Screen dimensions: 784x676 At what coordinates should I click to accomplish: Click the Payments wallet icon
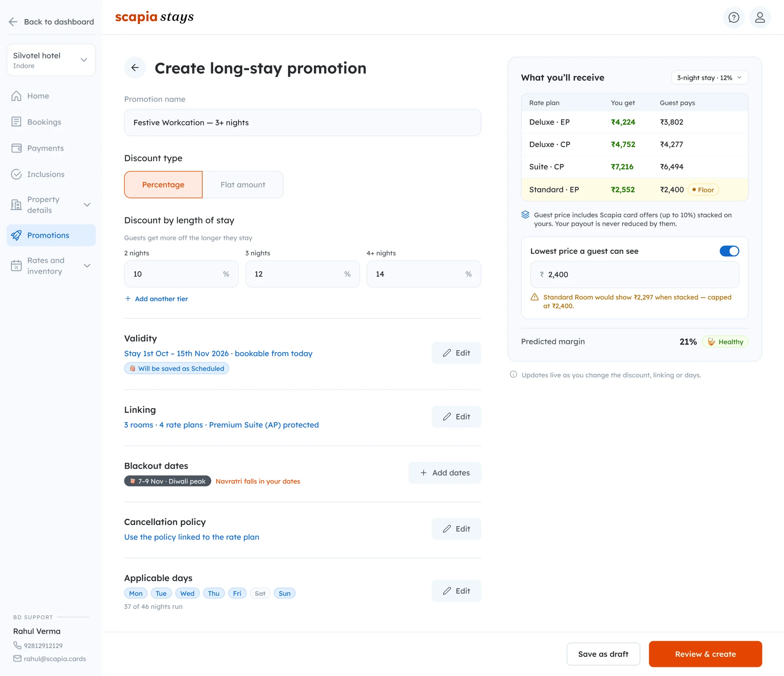click(x=16, y=148)
